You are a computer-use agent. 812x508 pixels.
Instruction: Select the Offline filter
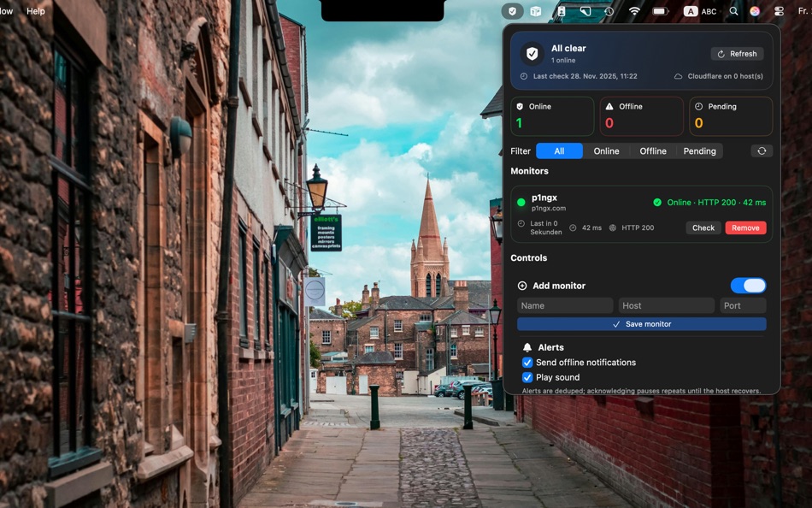tap(653, 151)
